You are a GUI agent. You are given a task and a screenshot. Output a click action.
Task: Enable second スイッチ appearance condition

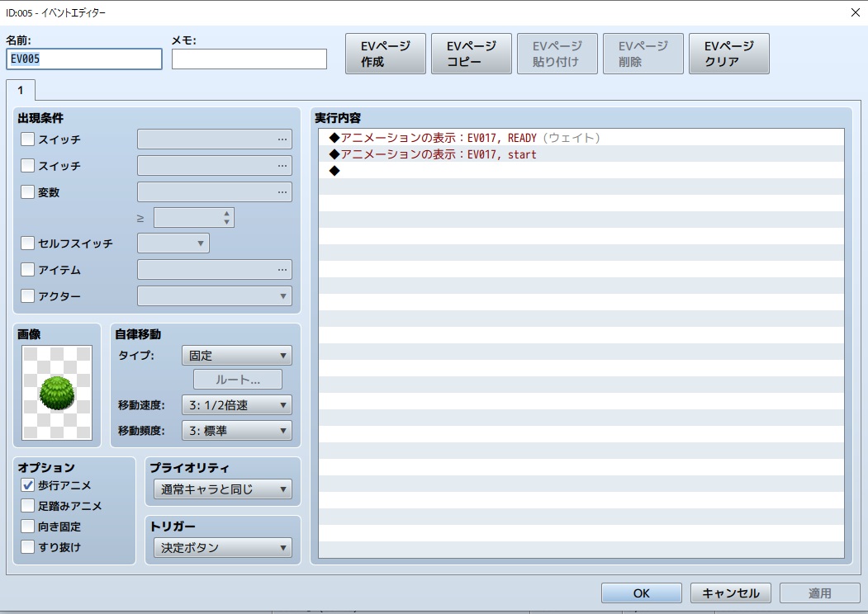(28, 165)
